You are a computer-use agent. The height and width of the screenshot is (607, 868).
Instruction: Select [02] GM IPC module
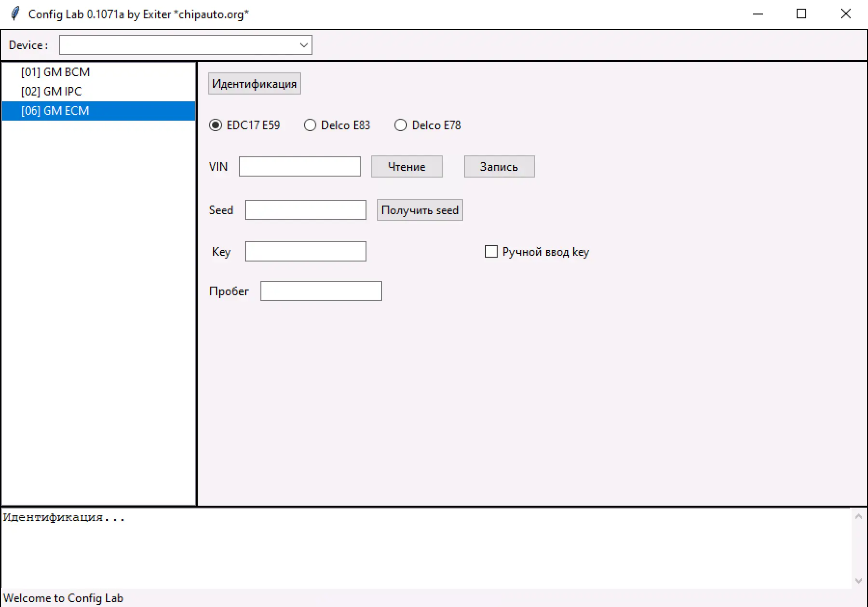point(52,92)
